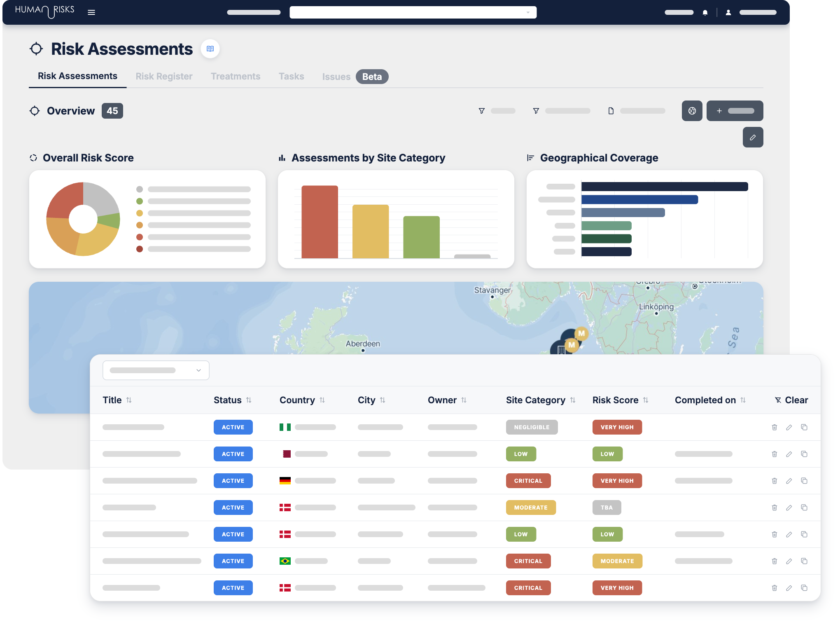Click the document export icon
Image resolution: width=840 pixels, height=622 pixels.
(611, 111)
